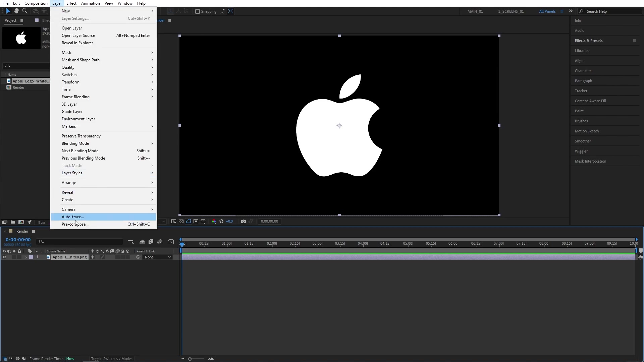
Task: Select the Hand tool
Action: (x=16, y=11)
